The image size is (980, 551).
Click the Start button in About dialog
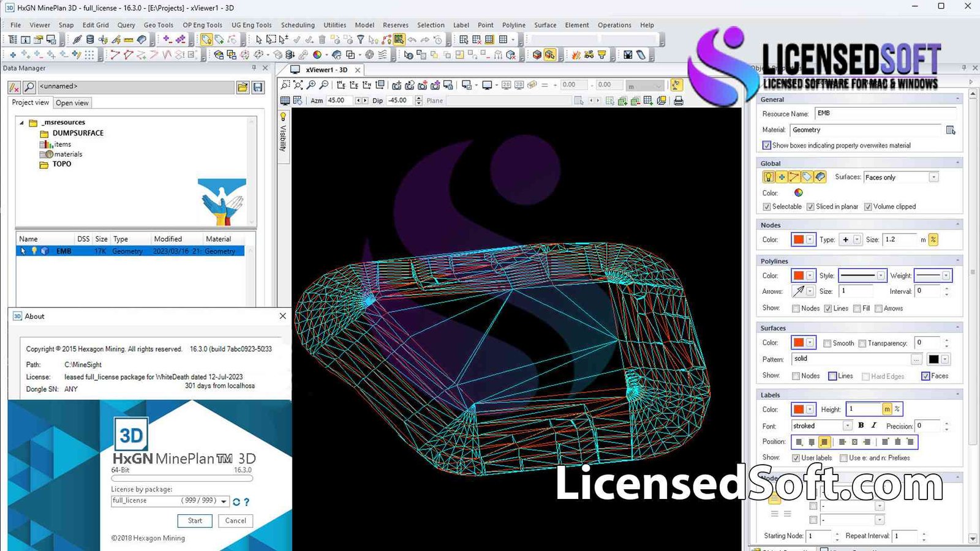[x=195, y=521]
